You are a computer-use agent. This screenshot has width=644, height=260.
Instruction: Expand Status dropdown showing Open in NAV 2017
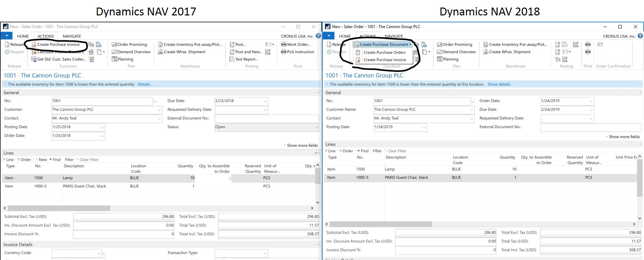(316, 127)
